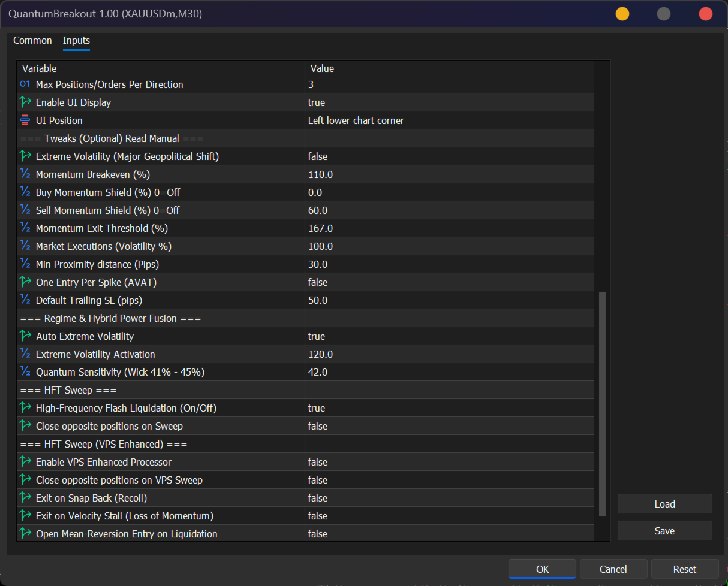The width and height of the screenshot is (728, 586).
Task: Open Close opposite positions on VPS Sweep value dropdown
Action: 449,480
